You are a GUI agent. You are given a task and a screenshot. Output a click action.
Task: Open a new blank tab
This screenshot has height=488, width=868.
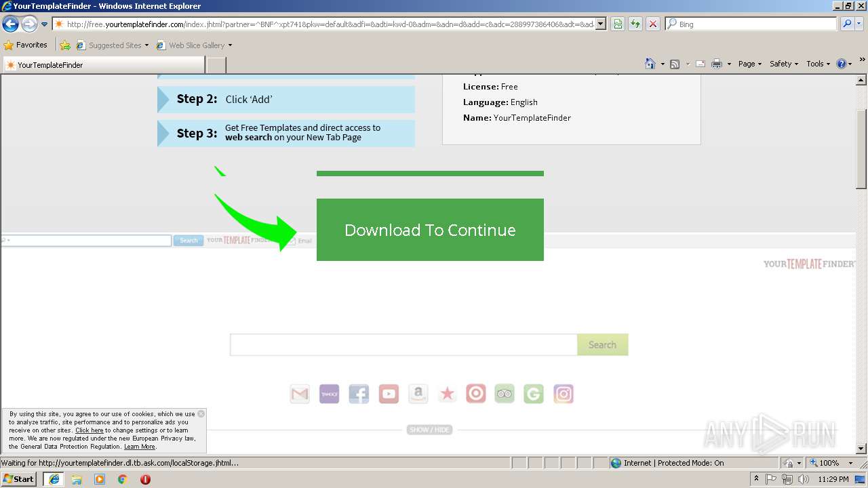click(216, 65)
